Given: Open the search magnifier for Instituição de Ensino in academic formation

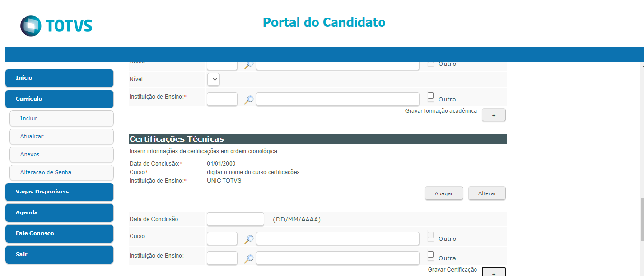Looking at the screenshot, I should pos(249,100).
